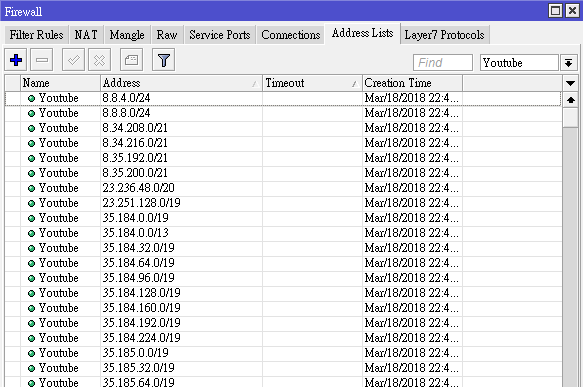Open the Youtube list dropdown arrow
Viewport: 583px width, 387px height.
[568, 63]
